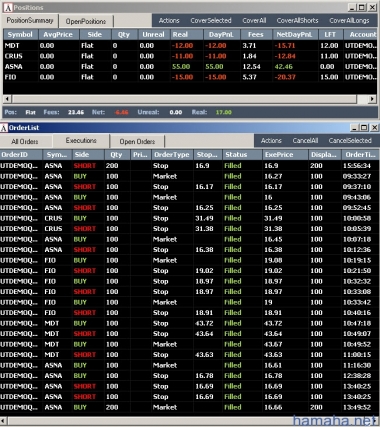Click the Positions scrollbar left arrow
This screenshot has width=380, height=427.
click(x=7, y=99)
